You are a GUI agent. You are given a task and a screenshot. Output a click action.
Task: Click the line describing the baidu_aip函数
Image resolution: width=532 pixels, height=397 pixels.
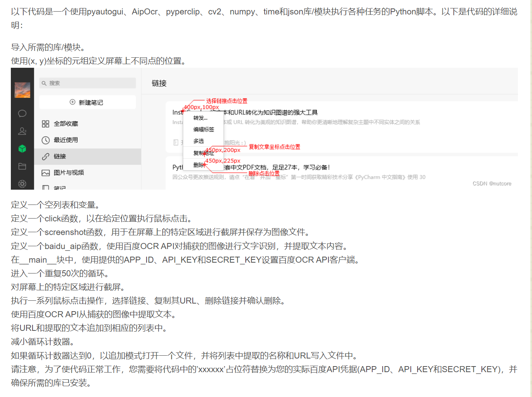[181, 246]
